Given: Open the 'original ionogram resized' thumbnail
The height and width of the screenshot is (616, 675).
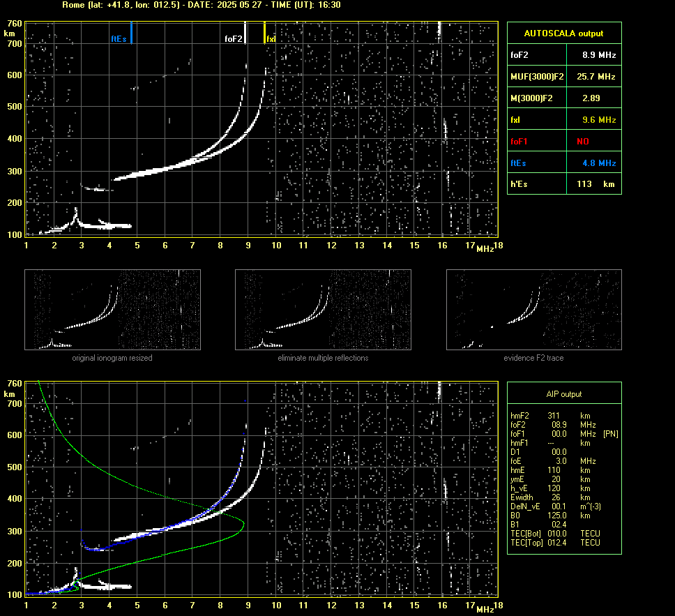Looking at the screenshot, I should click(x=112, y=310).
